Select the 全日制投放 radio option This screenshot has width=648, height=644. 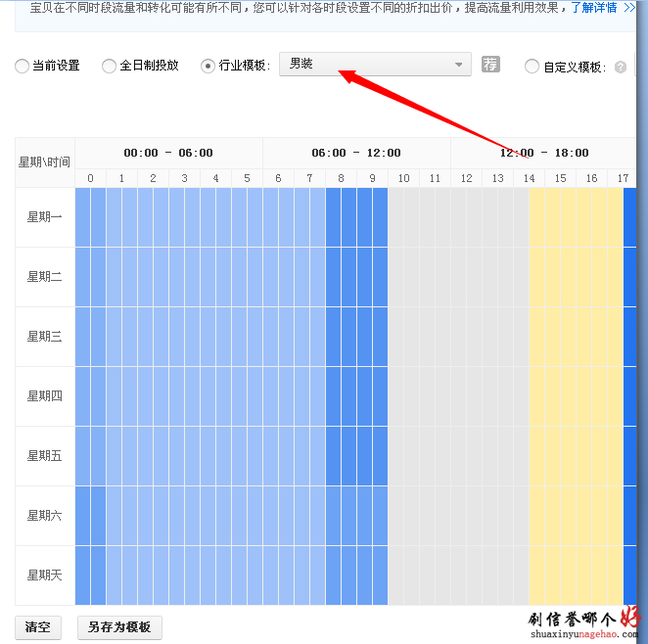(109, 67)
